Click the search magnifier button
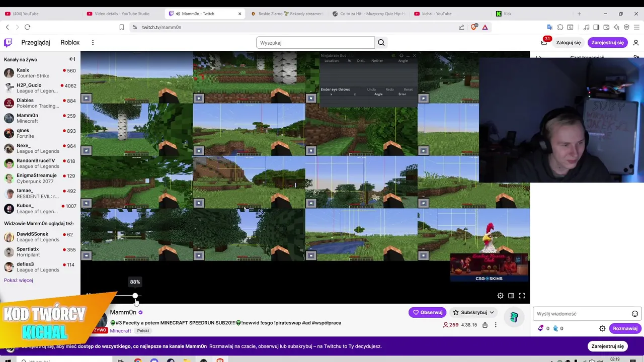 pyautogui.click(x=381, y=43)
